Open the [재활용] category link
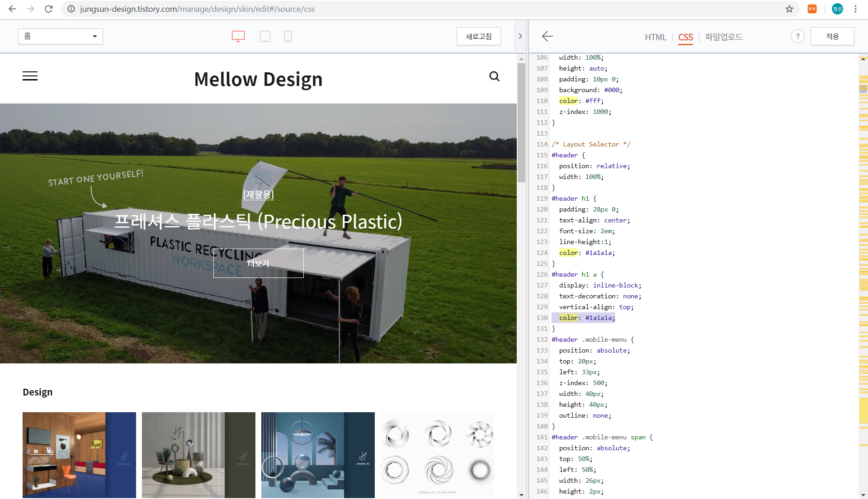 pyautogui.click(x=258, y=194)
